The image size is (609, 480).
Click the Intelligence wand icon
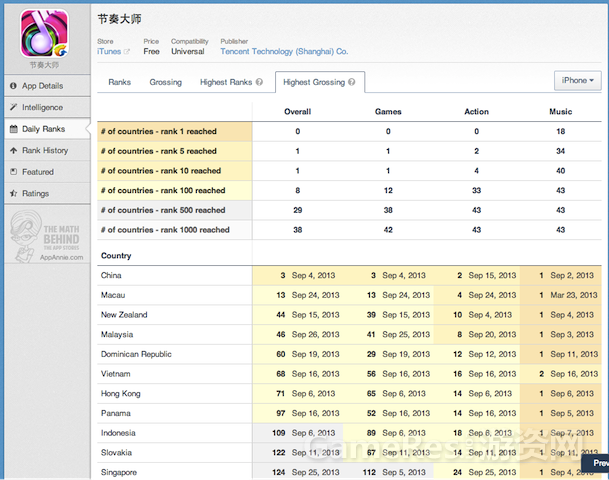(14, 107)
